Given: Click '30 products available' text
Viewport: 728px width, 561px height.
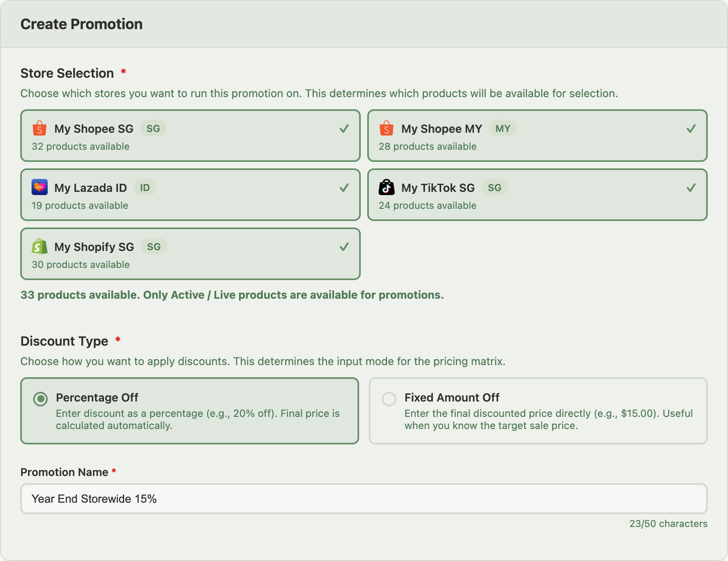Looking at the screenshot, I should 81,265.
